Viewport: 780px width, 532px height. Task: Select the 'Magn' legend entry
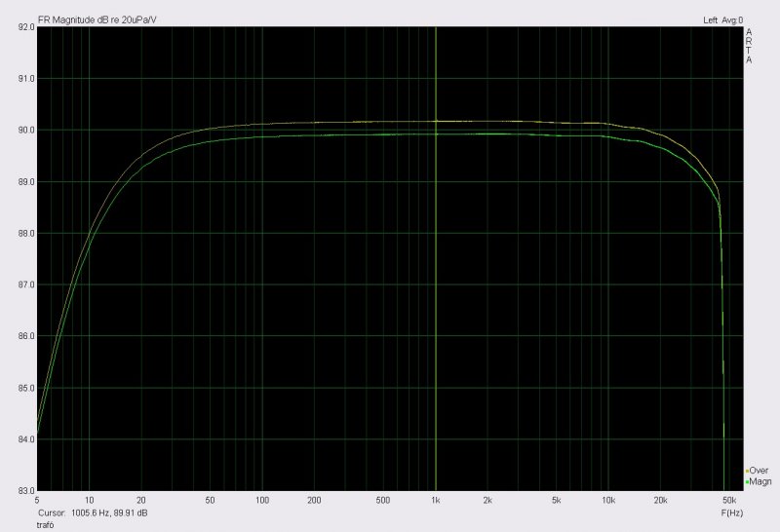coord(760,481)
